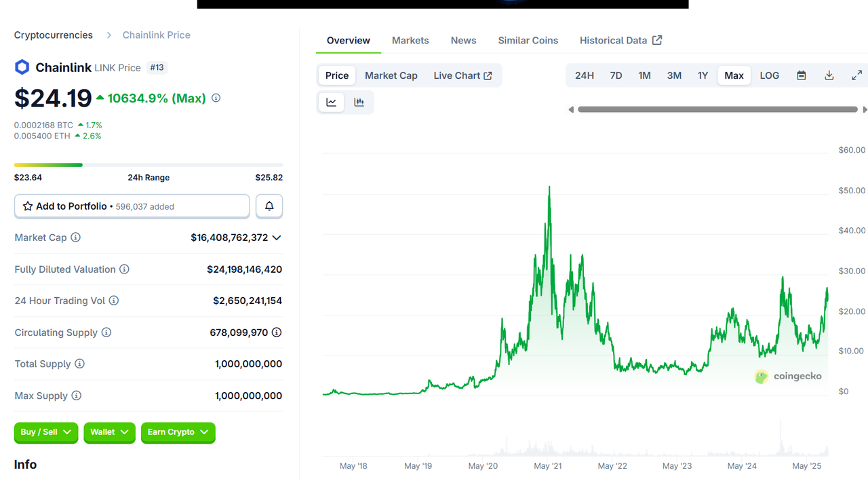The width and height of the screenshot is (868, 479).
Task: Click the May '21 axis label
Action: [x=548, y=466]
